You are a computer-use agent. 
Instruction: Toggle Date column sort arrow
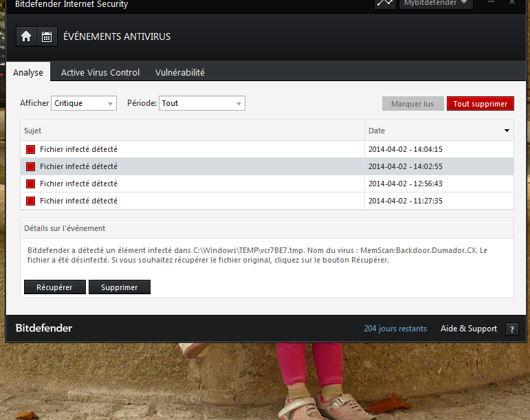point(507,131)
